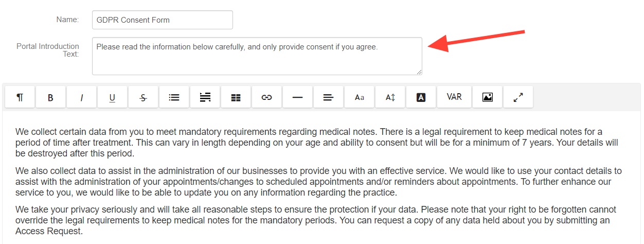This screenshot has height=244, width=644.
Task: Expand the editor to fullscreen
Action: click(518, 97)
